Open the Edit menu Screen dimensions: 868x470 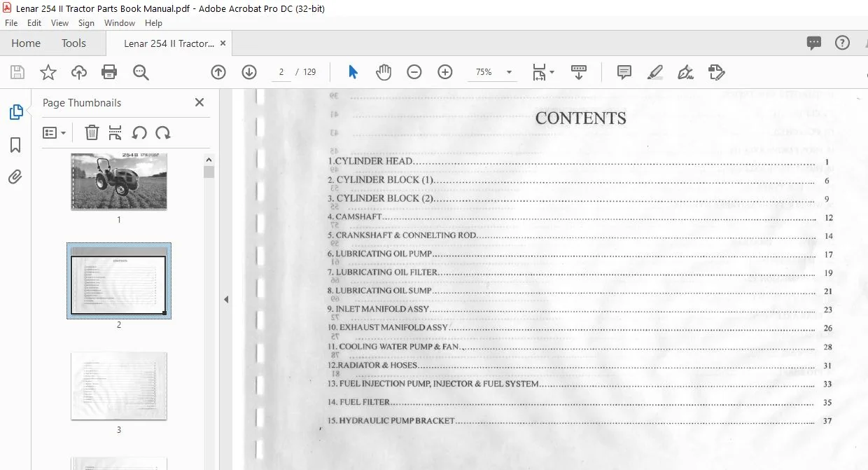(x=34, y=23)
